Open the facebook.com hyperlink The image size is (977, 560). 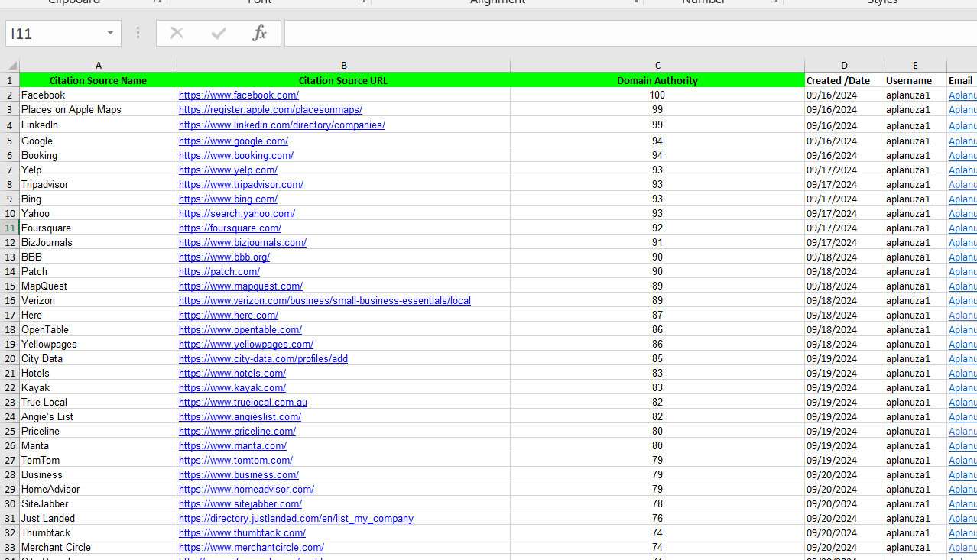[239, 95]
